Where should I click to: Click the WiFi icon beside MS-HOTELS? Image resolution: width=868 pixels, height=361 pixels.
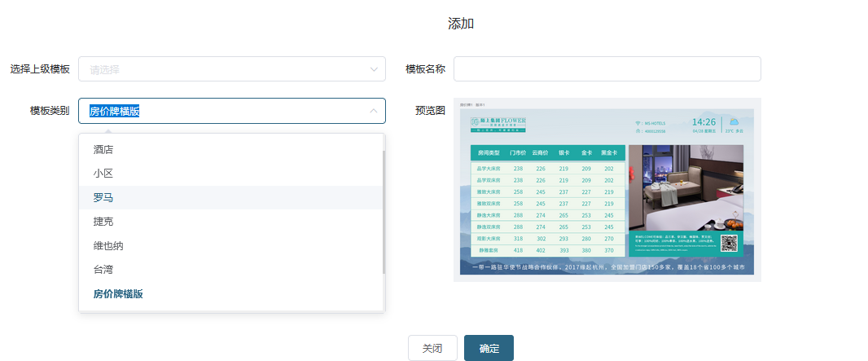click(638, 124)
